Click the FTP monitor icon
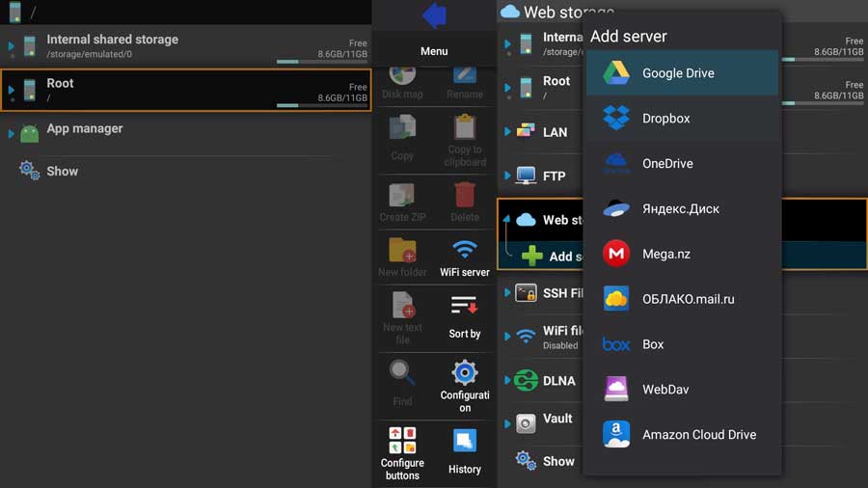 click(526, 176)
